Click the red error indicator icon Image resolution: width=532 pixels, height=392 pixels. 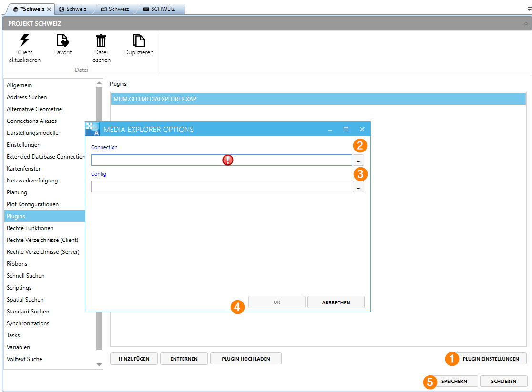point(228,160)
